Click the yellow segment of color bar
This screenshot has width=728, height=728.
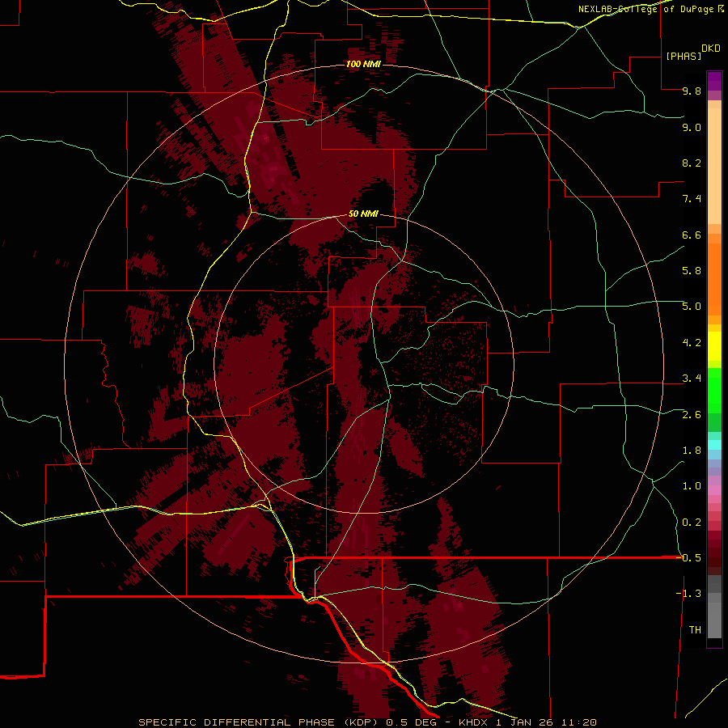[714, 346]
